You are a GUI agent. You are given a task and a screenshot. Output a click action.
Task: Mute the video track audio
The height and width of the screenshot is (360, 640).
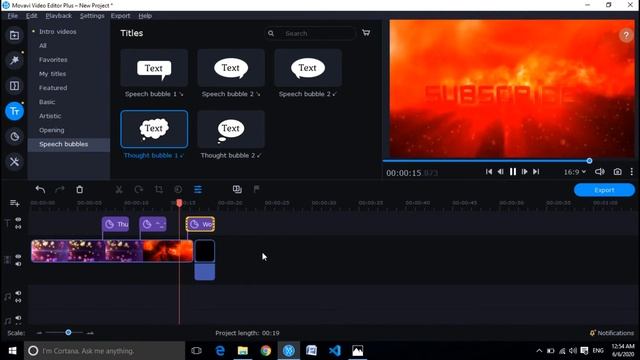pyautogui.click(x=18, y=264)
